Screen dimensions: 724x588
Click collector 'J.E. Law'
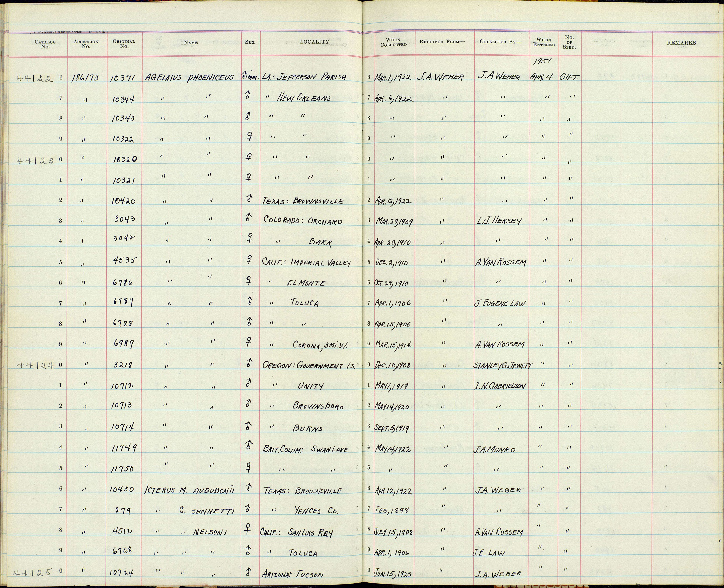click(x=489, y=553)
